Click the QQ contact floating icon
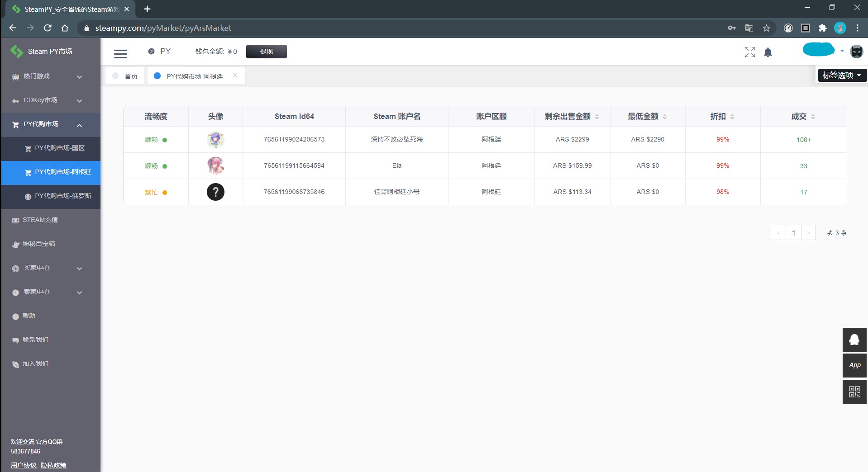 click(x=854, y=340)
